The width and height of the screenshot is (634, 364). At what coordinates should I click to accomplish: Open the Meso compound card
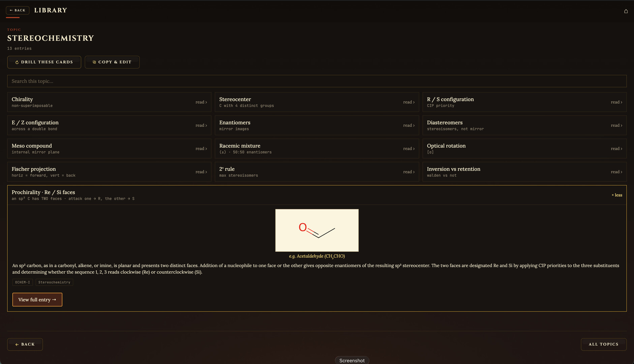coord(109,149)
